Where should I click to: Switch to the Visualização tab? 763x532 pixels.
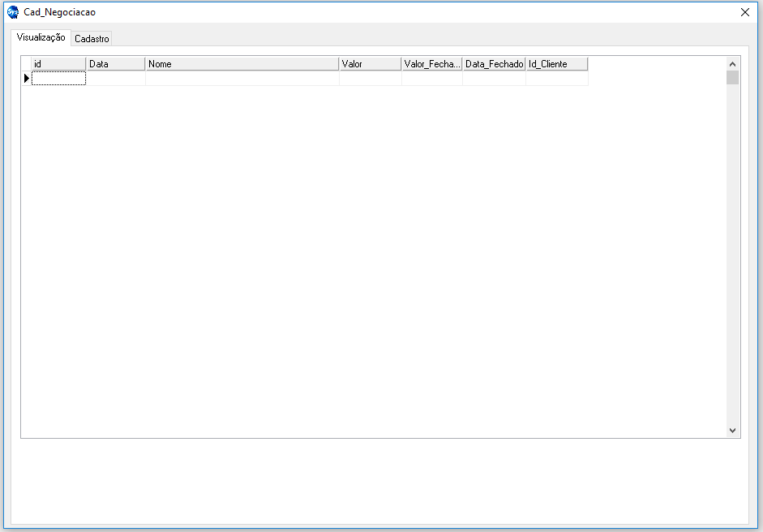(41, 37)
